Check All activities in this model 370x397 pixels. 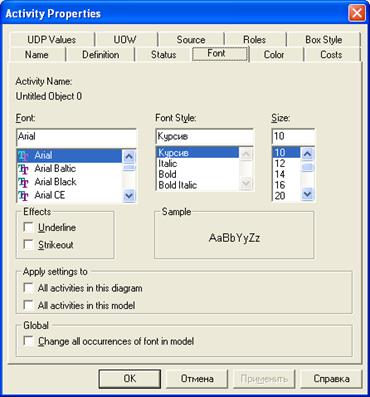(29, 305)
